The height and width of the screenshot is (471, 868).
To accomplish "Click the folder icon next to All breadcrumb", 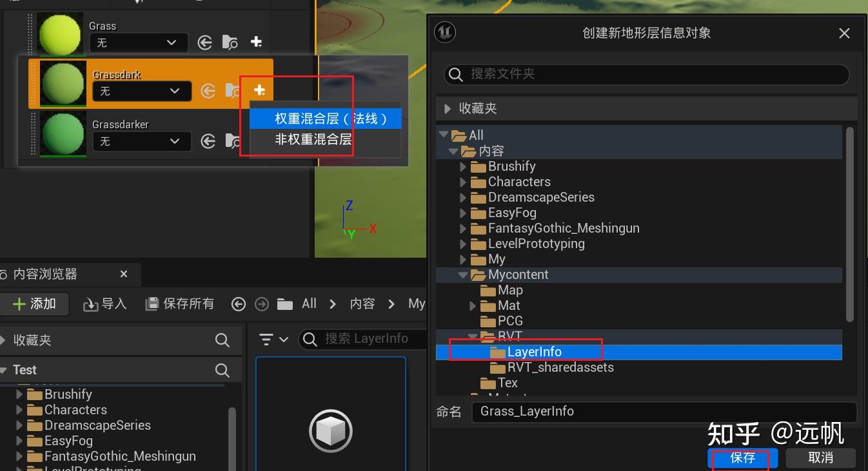I will coord(284,303).
